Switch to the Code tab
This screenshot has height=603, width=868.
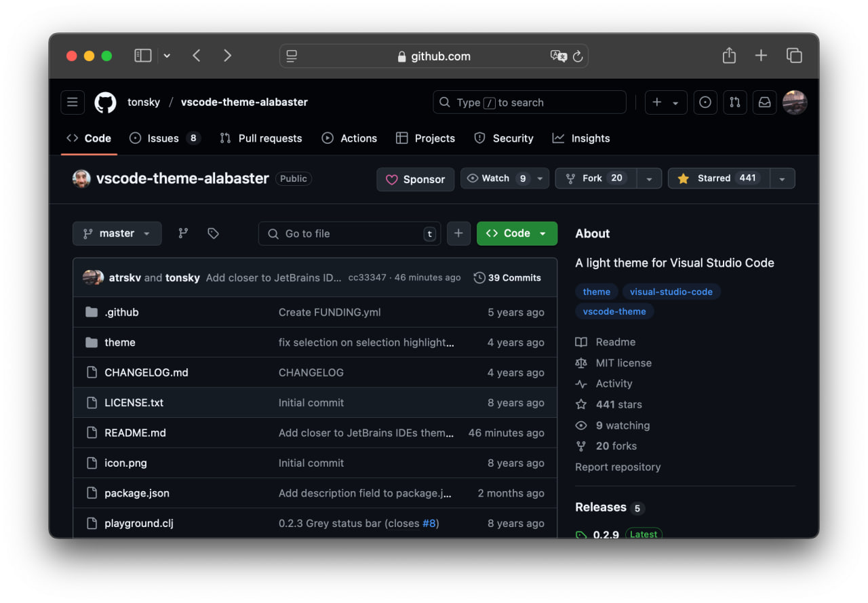click(x=89, y=138)
